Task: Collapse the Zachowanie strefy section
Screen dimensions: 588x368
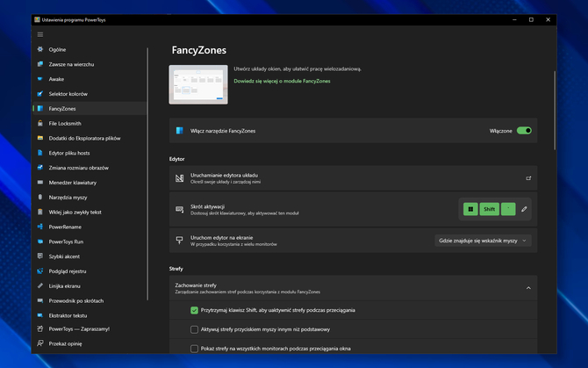Action: [528, 288]
